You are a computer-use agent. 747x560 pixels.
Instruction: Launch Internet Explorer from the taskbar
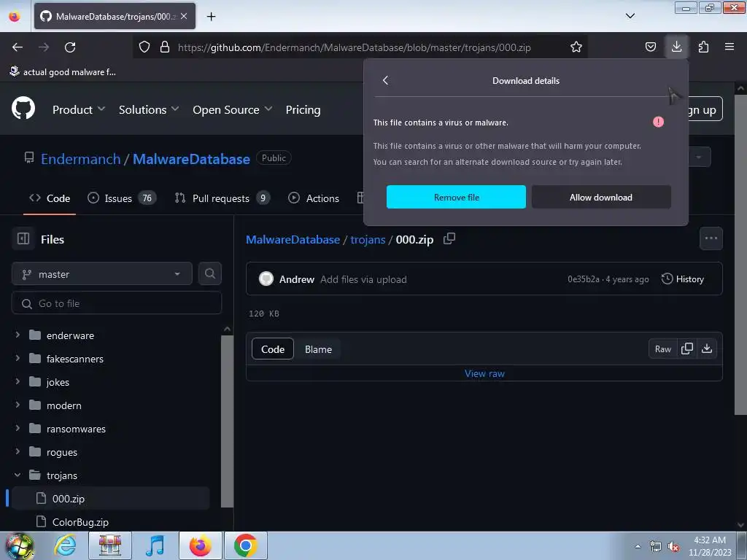(x=65, y=545)
